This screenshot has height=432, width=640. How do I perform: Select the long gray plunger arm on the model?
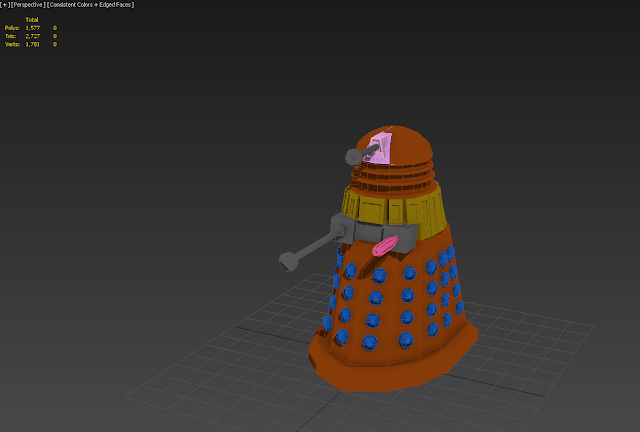312,248
